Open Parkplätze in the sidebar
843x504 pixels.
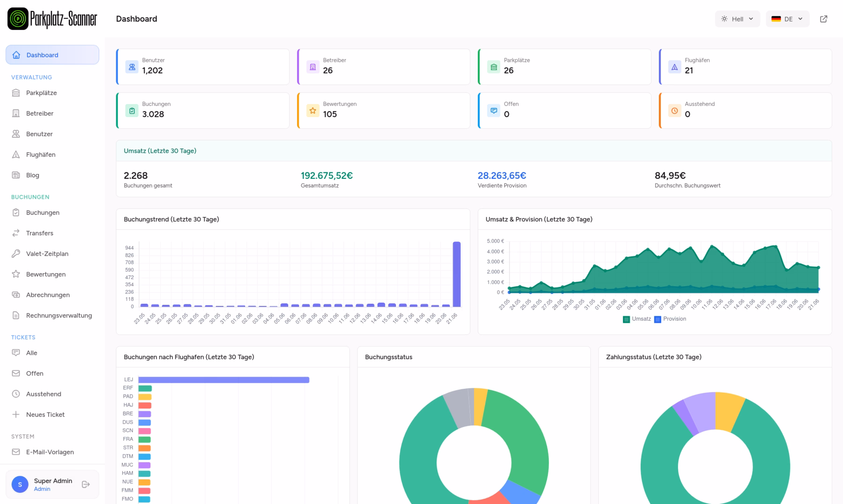pyautogui.click(x=52, y=93)
